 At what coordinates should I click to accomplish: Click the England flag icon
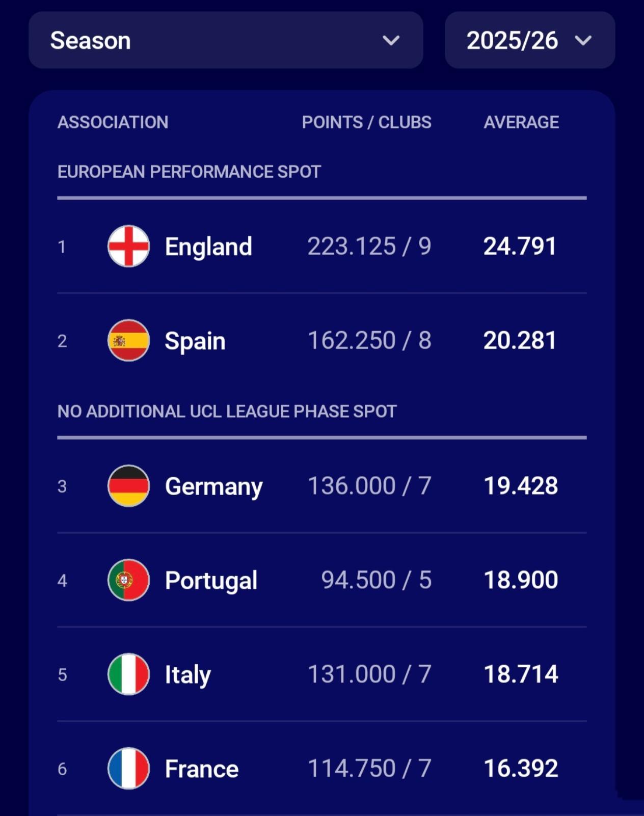point(128,247)
